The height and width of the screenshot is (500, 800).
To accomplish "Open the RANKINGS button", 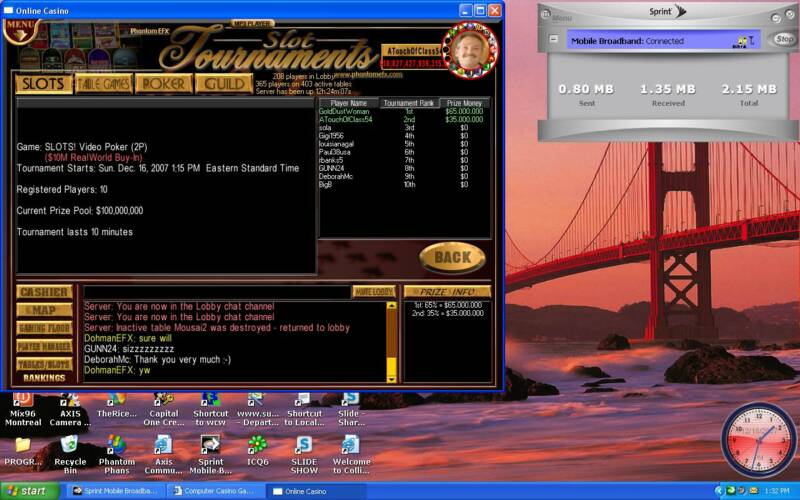I will click(x=44, y=378).
